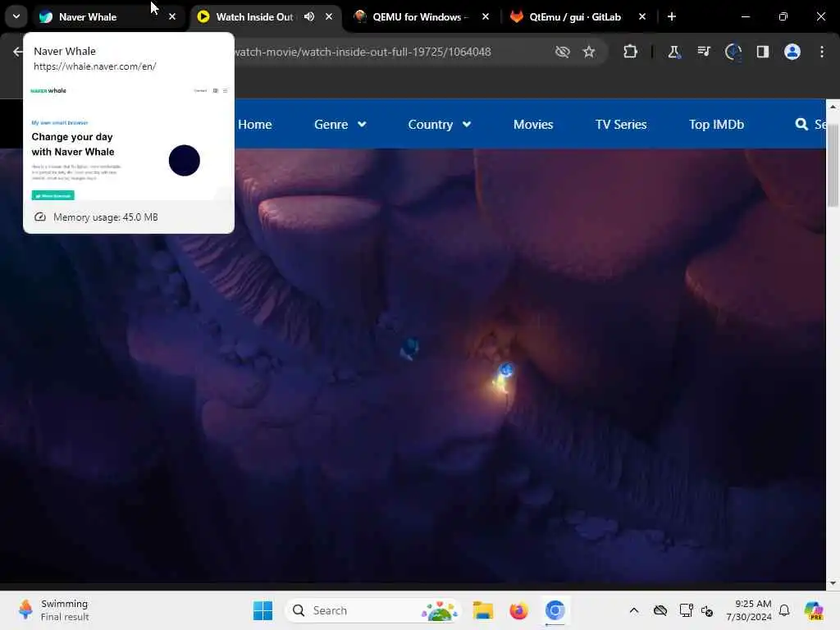The height and width of the screenshot is (630, 840).
Task: Open the network display tray icon
Action: pyautogui.click(x=686, y=610)
